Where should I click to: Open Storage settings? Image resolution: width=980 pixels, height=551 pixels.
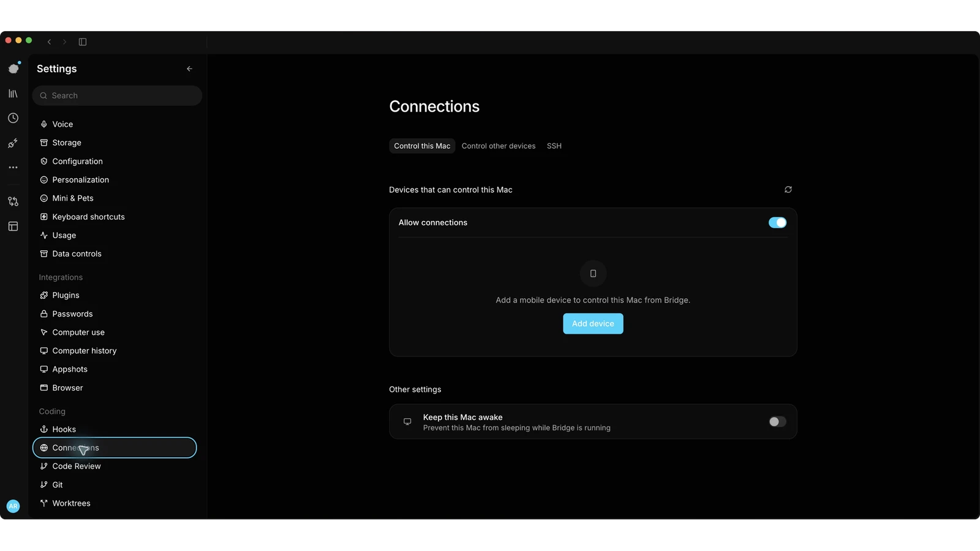point(115,143)
